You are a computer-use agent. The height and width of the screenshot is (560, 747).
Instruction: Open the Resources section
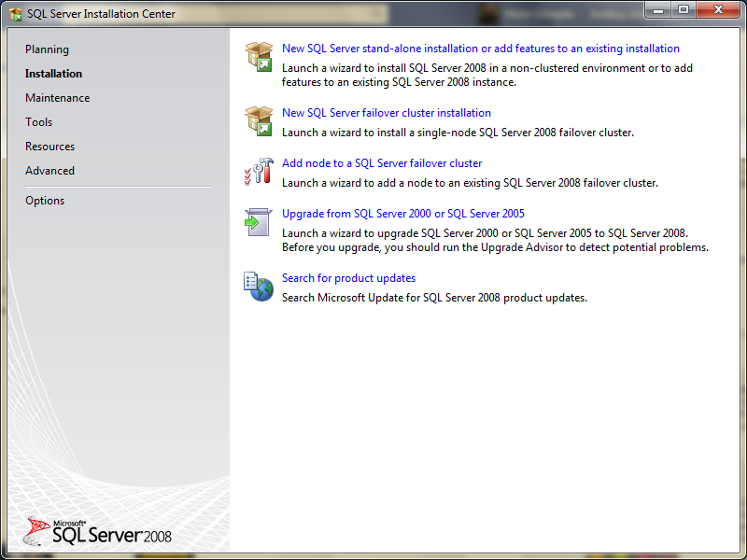point(49,146)
